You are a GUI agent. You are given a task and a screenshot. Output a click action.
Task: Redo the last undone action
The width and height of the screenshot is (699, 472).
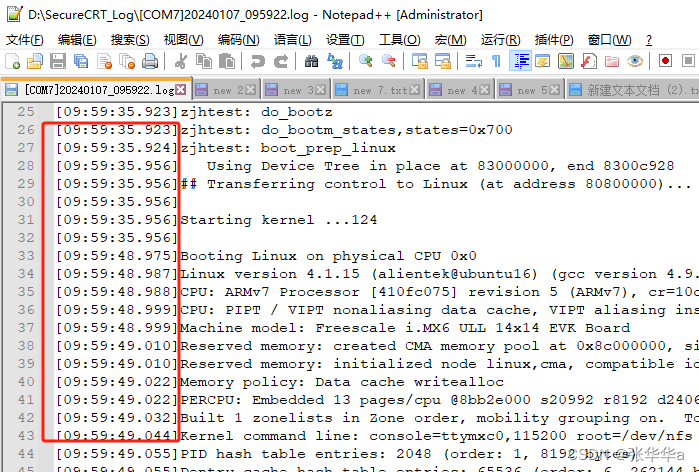pyautogui.click(x=281, y=61)
